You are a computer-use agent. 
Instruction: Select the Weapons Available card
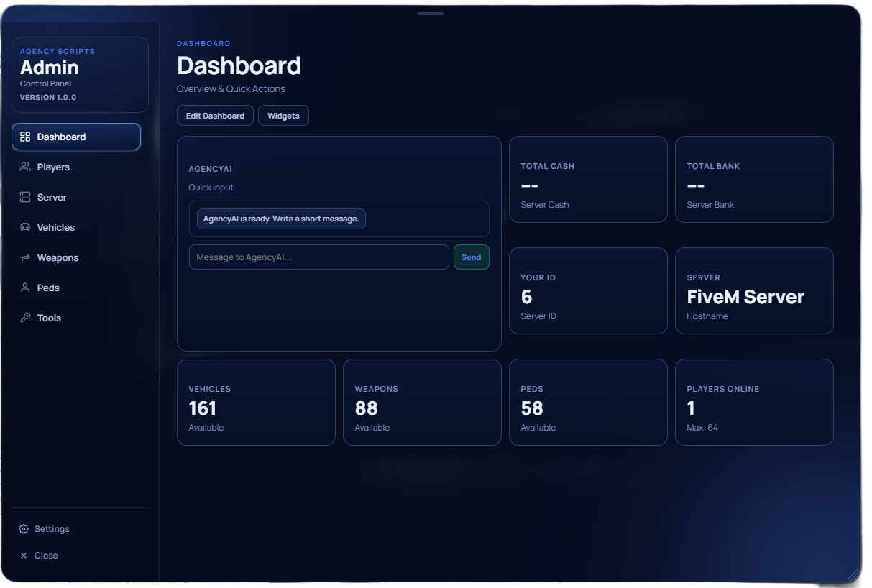point(422,403)
